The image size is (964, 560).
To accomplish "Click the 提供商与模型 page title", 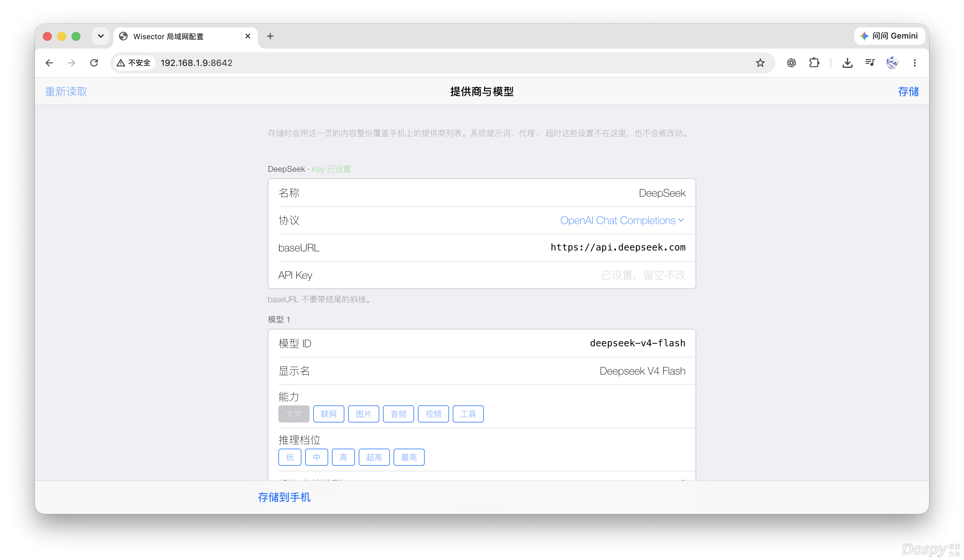I will (482, 91).
